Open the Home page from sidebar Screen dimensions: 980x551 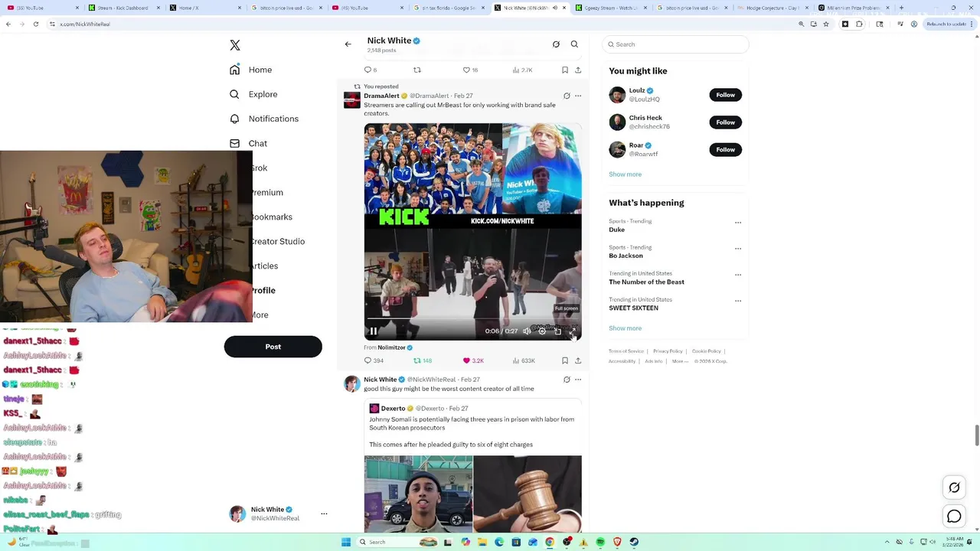point(251,70)
